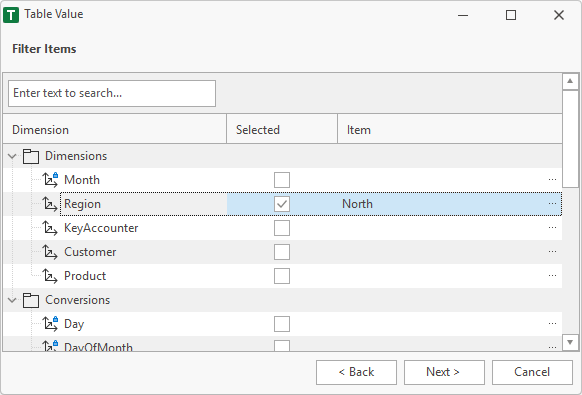Tick the Customer selected checkbox
The width and height of the screenshot is (582, 395).
pos(282,252)
